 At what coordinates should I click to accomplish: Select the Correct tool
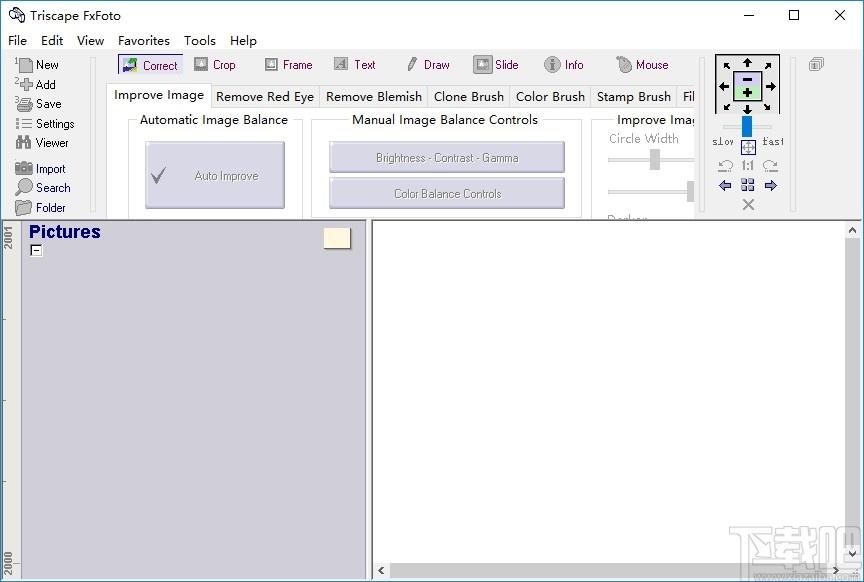click(150, 65)
